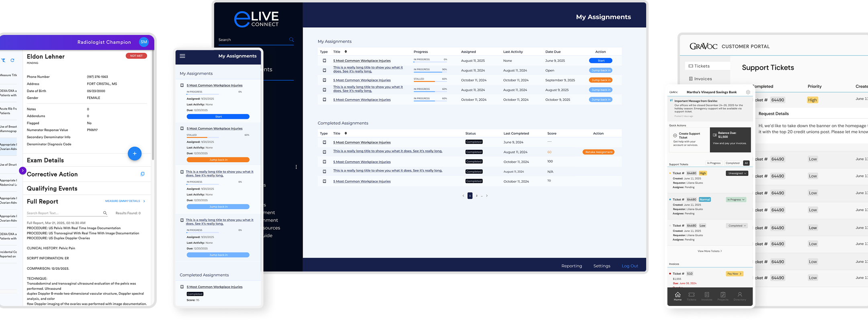Click the orange Retake Assignment button
Screen dimensions: 868x322
coord(598,152)
